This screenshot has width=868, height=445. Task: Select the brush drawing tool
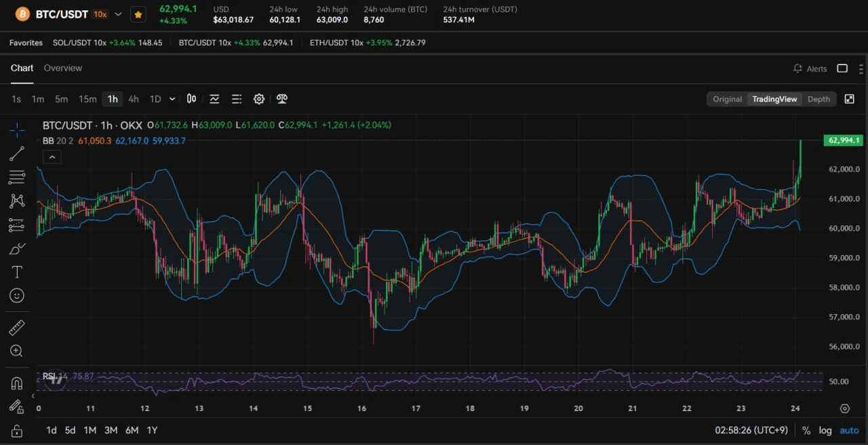(18, 249)
